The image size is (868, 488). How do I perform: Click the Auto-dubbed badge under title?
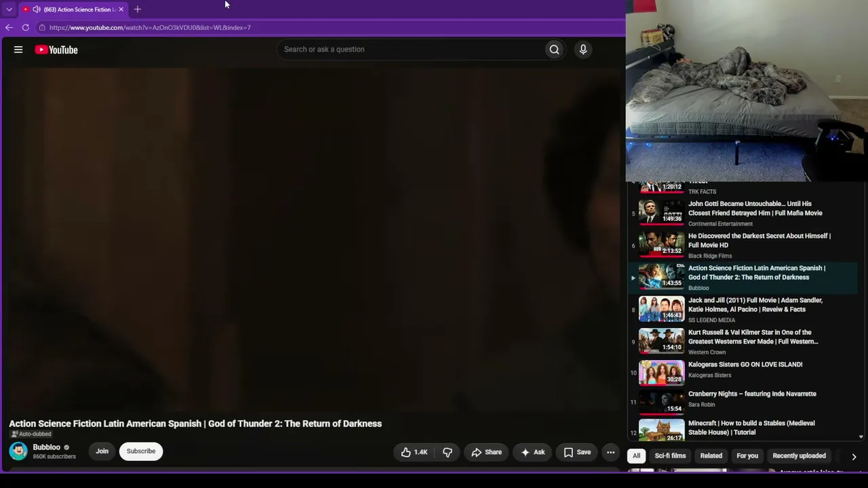[x=31, y=434]
